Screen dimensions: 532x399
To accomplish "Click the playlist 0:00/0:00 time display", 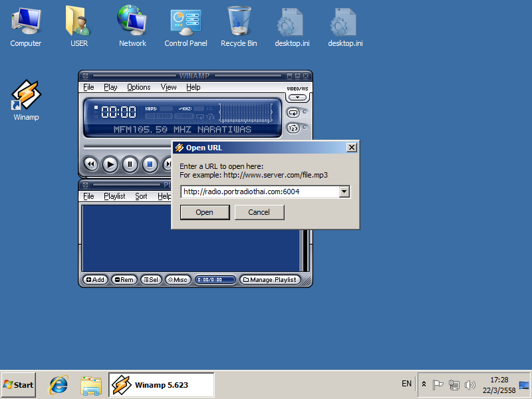I will tap(215, 280).
